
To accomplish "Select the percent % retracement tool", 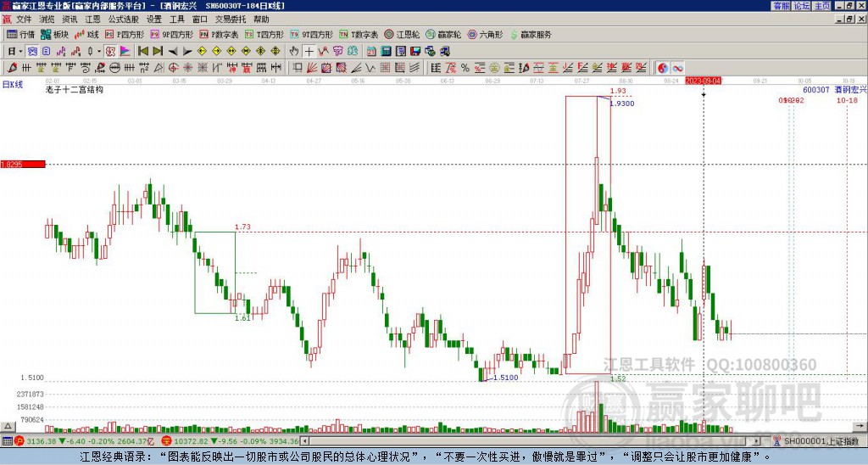I will pos(465,68).
